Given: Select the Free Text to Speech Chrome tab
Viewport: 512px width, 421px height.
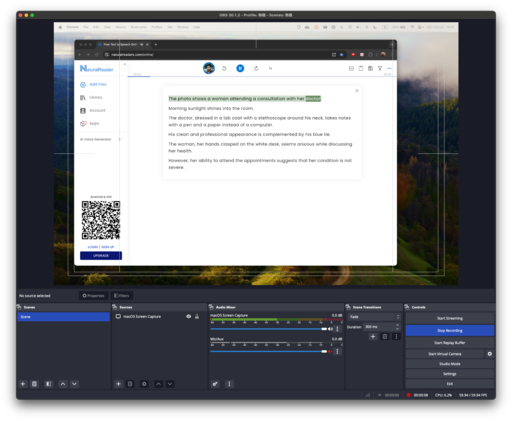Looking at the screenshot, I should pyautogui.click(x=123, y=44).
